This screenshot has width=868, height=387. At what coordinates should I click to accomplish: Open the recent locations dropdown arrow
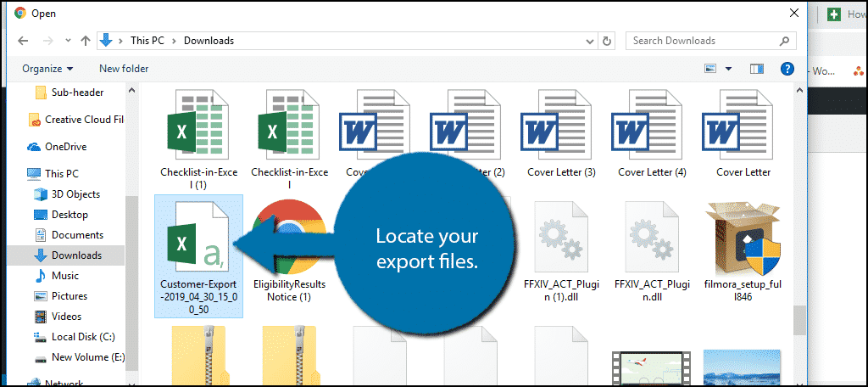point(68,41)
